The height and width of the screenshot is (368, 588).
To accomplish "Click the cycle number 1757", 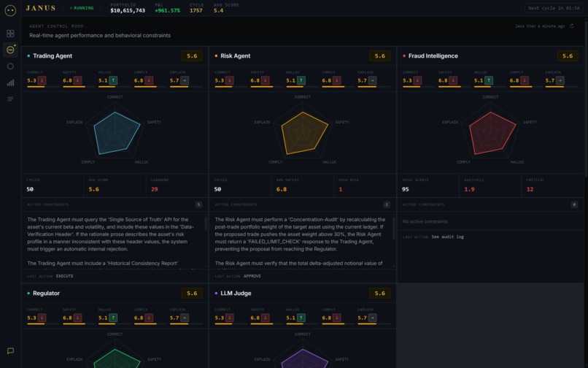I will tap(196, 10).
